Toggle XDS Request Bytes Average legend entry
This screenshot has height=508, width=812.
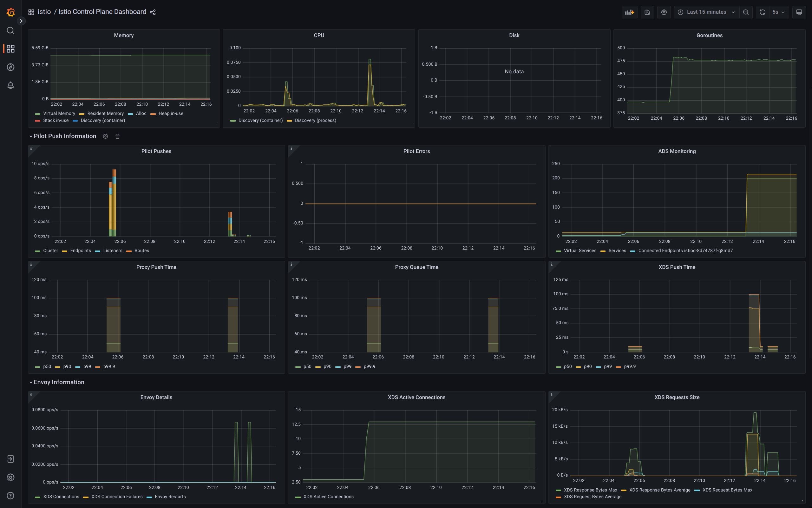click(x=593, y=497)
